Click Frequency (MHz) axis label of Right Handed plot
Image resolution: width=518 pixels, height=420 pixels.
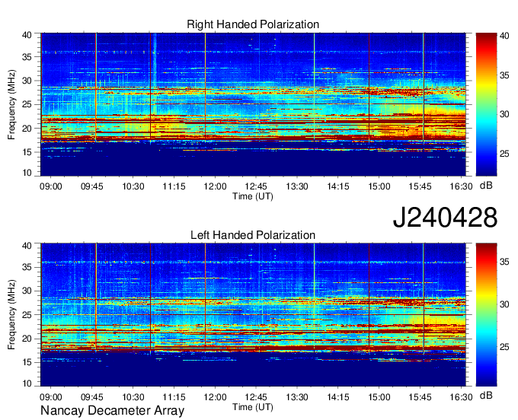(x=11, y=104)
